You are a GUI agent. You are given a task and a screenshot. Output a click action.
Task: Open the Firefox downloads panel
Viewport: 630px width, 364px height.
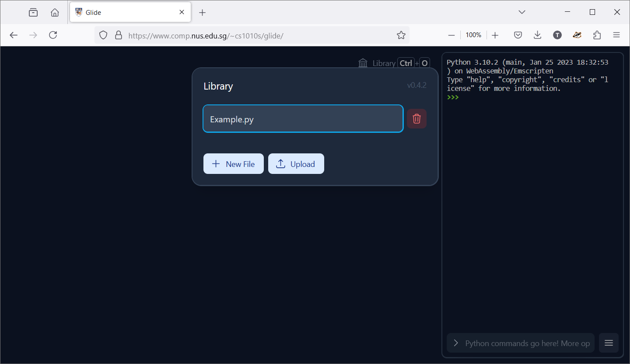(x=537, y=35)
